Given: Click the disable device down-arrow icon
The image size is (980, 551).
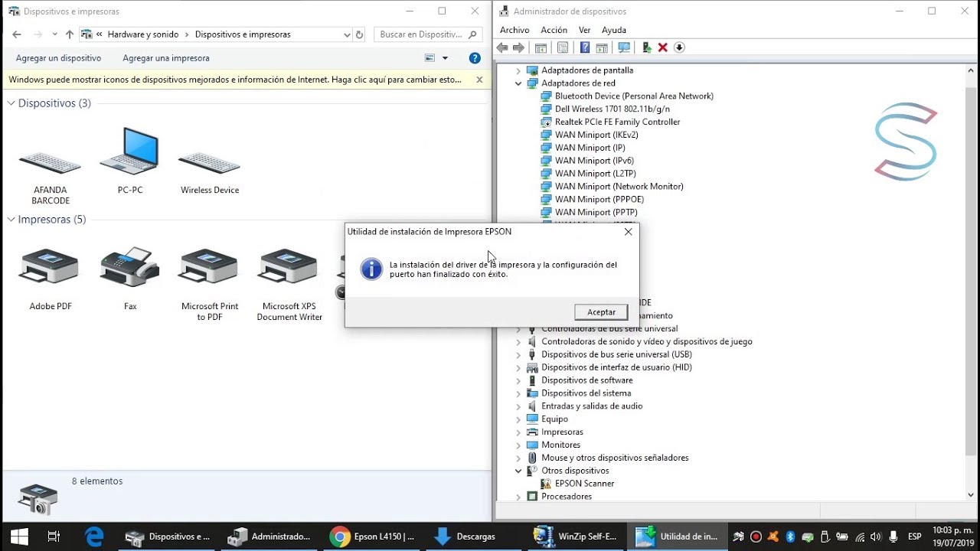Looking at the screenshot, I should 679,47.
